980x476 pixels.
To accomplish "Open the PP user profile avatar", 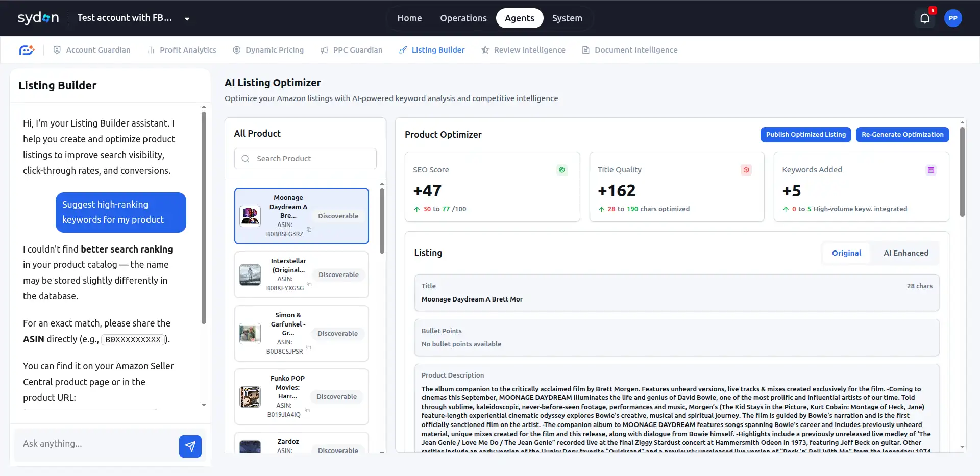I will point(953,18).
